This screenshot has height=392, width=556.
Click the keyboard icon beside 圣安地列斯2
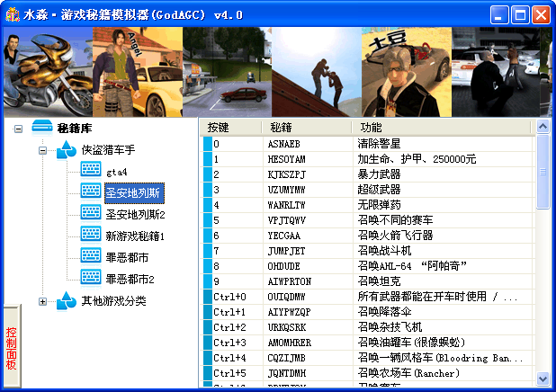point(91,213)
